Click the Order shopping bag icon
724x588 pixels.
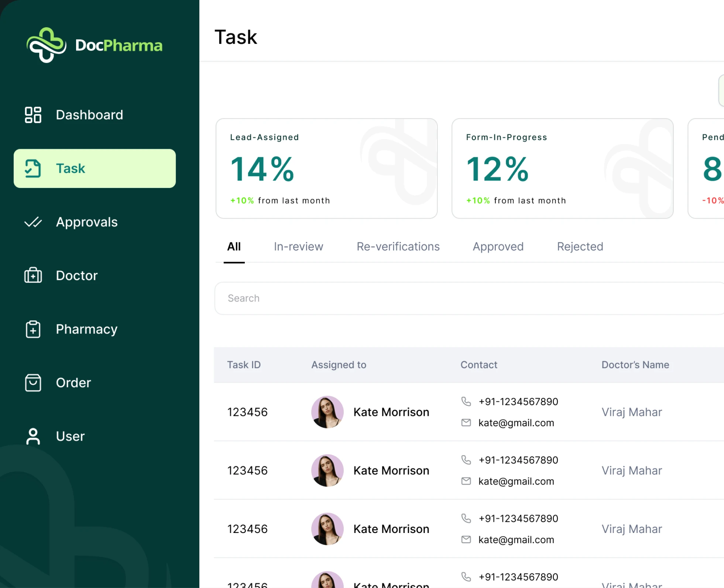33,383
